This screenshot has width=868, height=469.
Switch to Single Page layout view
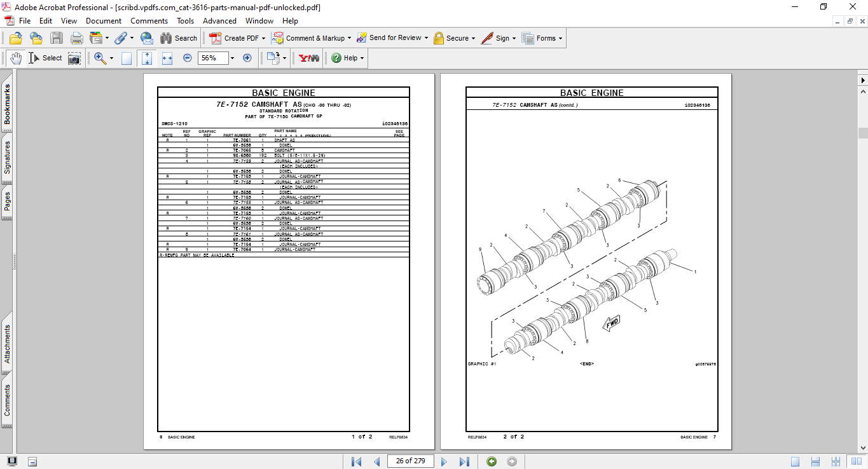pos(796,461)
